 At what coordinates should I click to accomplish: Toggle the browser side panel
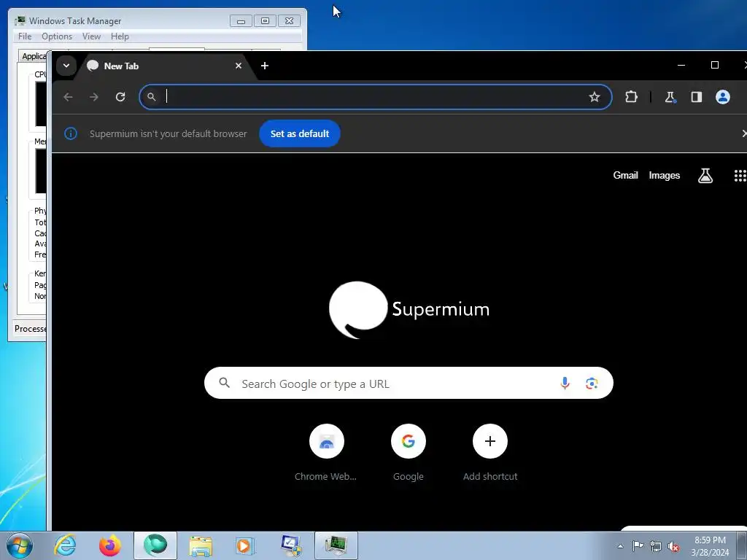pos(697,97)
